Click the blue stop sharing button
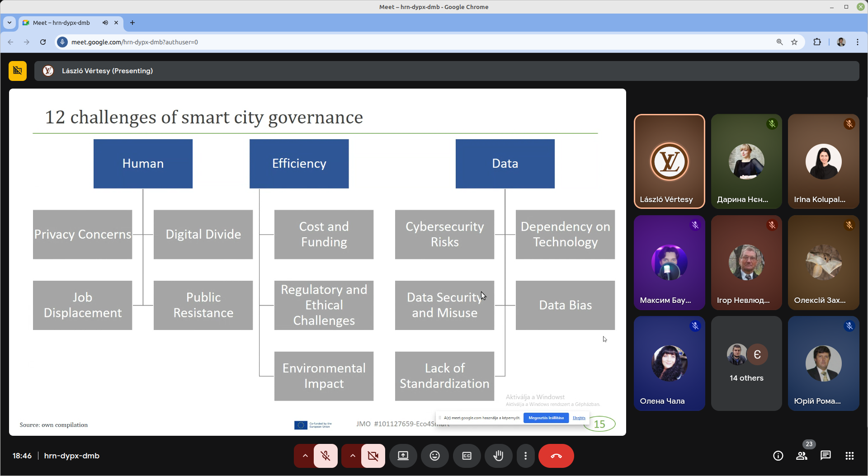This screenshot has height=476, width=868. point(546,418)
